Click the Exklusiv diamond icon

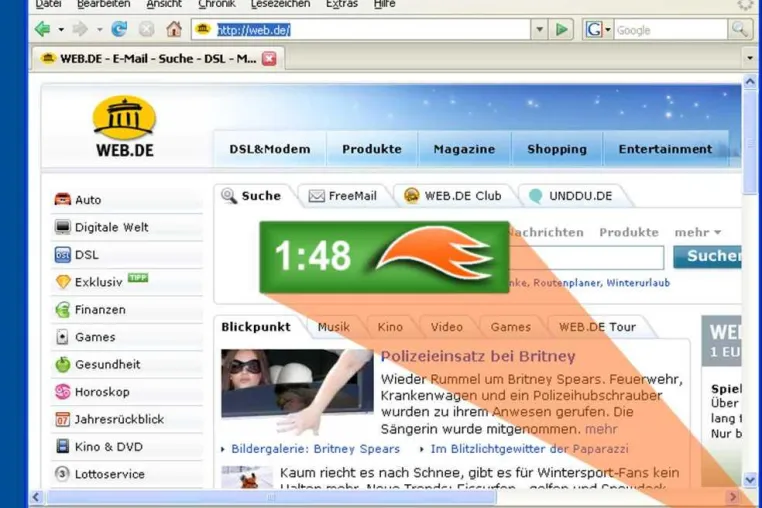tap(63, 282)
